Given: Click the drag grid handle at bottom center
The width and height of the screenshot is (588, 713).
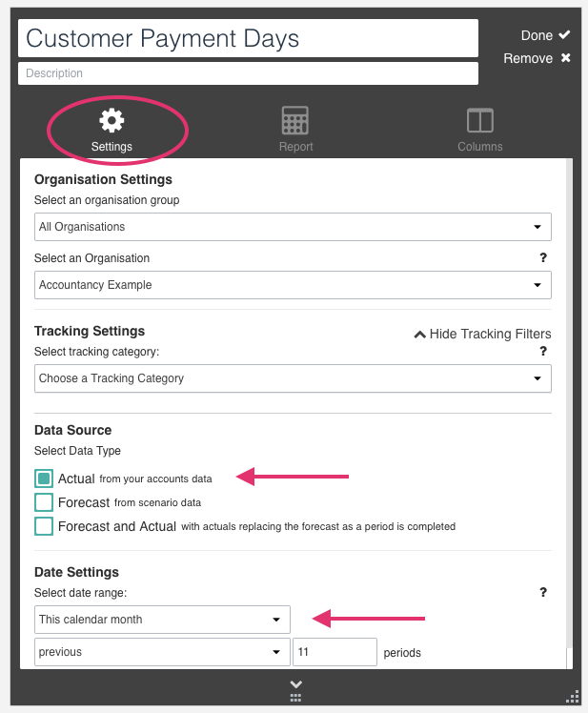Looking at the screenshot, I should pos(296,698).
